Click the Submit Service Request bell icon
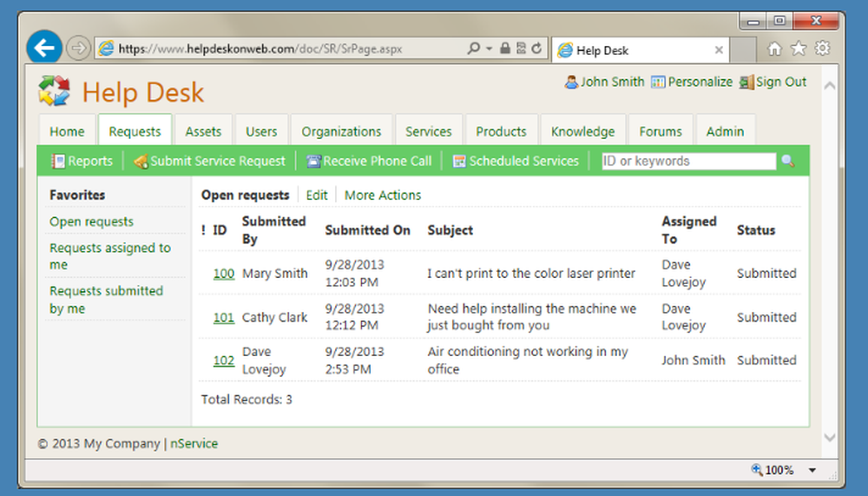 pyautogui.click(x=141, y=162)
